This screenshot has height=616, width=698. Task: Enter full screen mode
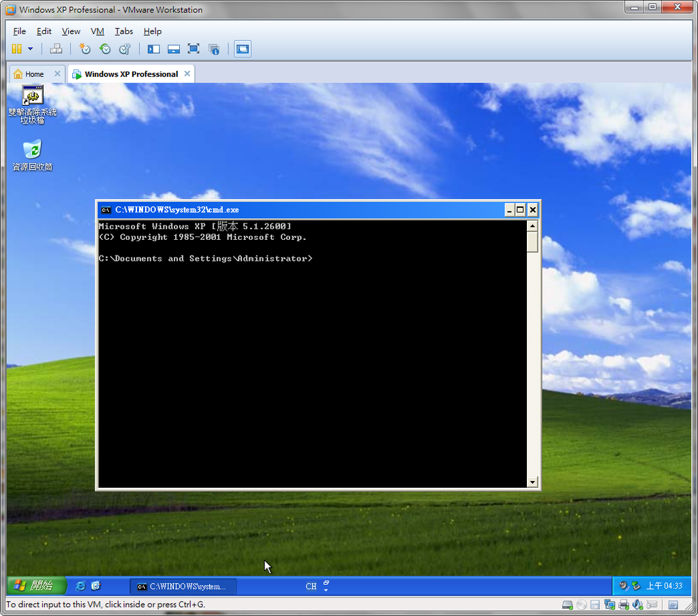(x=194, y=49)
